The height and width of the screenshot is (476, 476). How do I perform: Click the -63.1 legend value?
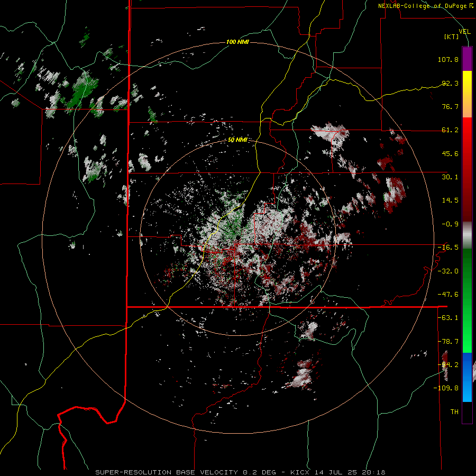448,318
